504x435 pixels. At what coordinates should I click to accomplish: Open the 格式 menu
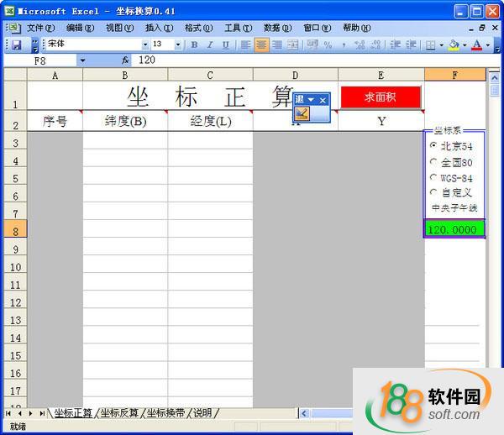197,28
